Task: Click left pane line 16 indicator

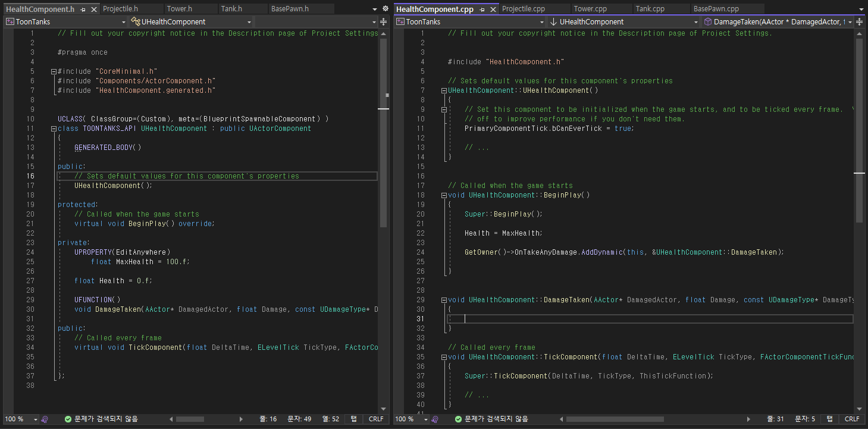Action: click(x=268, y=419)
